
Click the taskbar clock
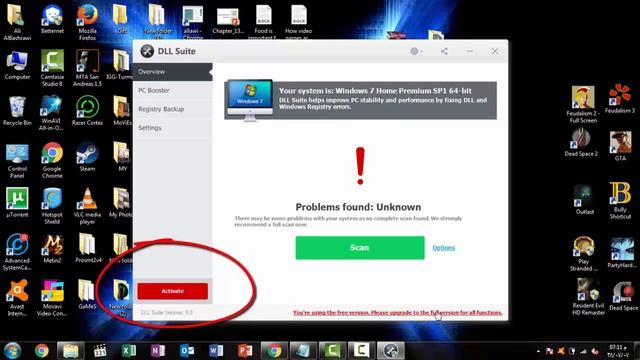(617, 351)
